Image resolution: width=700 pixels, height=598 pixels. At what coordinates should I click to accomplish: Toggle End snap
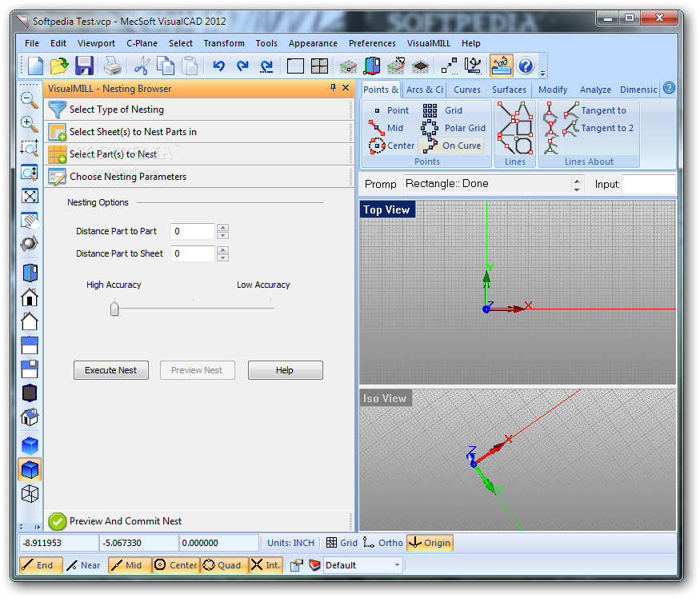41,565
